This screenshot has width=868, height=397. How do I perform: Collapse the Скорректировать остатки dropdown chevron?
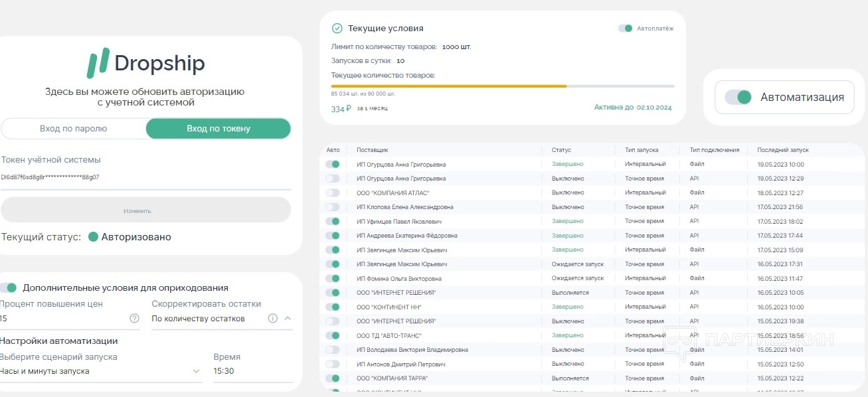coord(288,319)
